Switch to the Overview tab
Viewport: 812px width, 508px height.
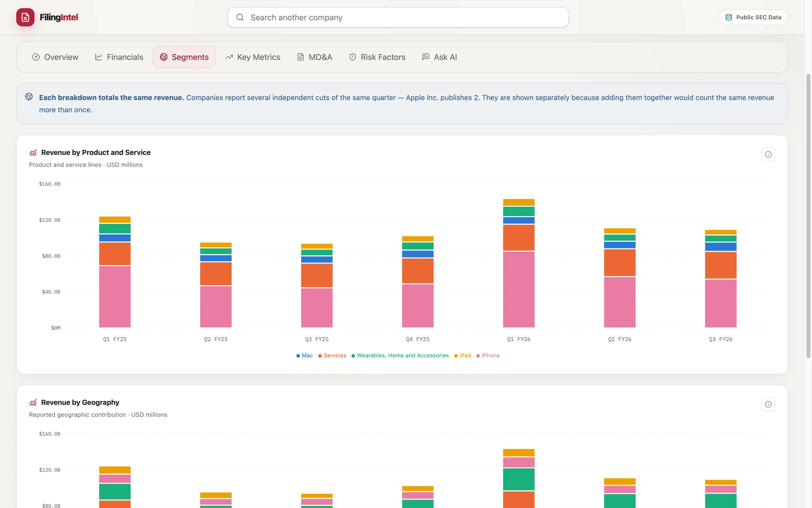coord(55,57)
